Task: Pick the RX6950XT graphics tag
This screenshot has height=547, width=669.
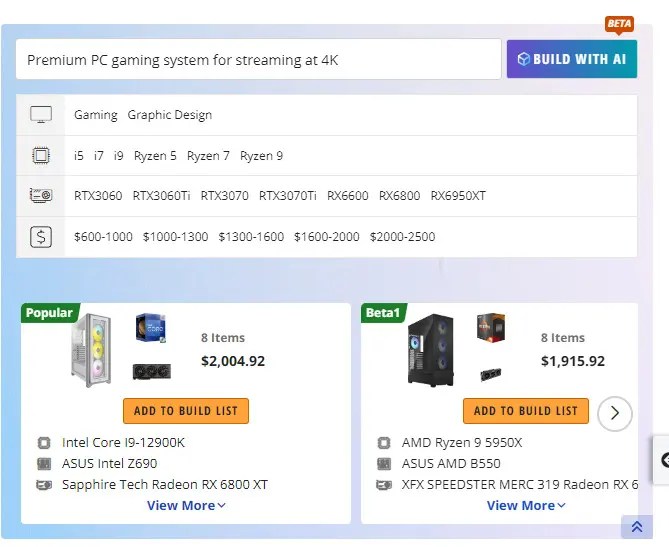Action: pyautogui.click(x=458, y=196)
